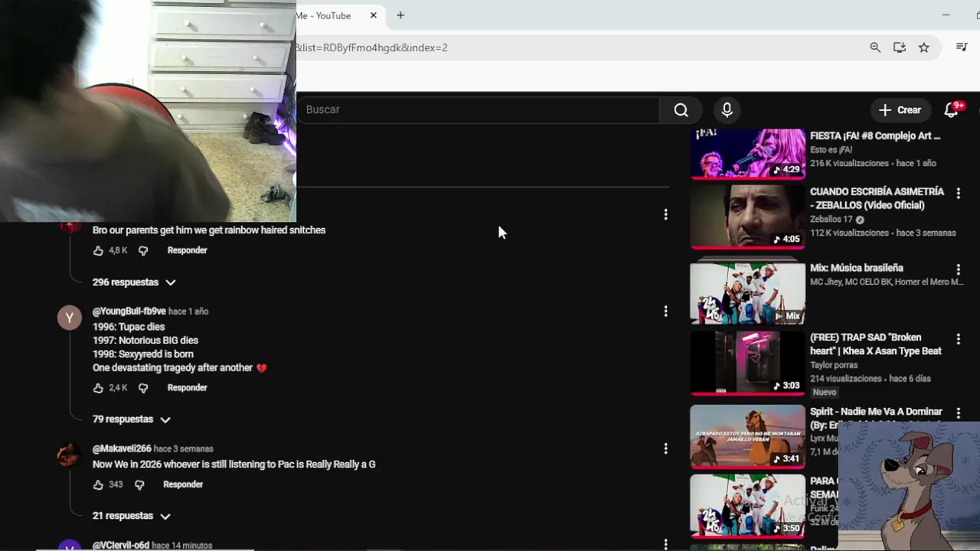Open @YoungBull-fb9ve channel link
This screenshot has height=551, width=980.
click(129, 311)
